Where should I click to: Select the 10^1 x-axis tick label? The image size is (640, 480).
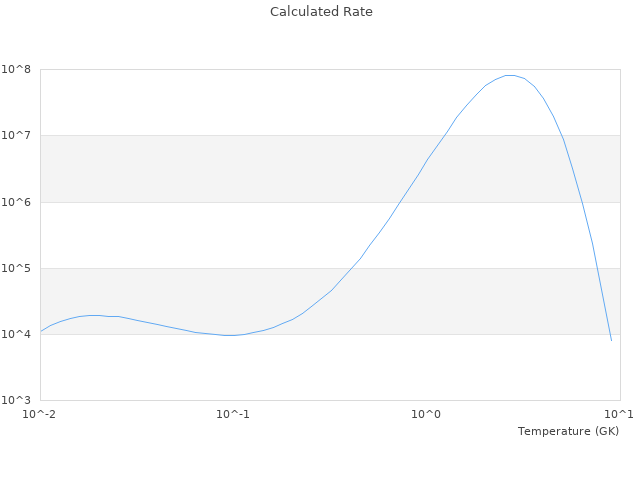click(619, 414)
